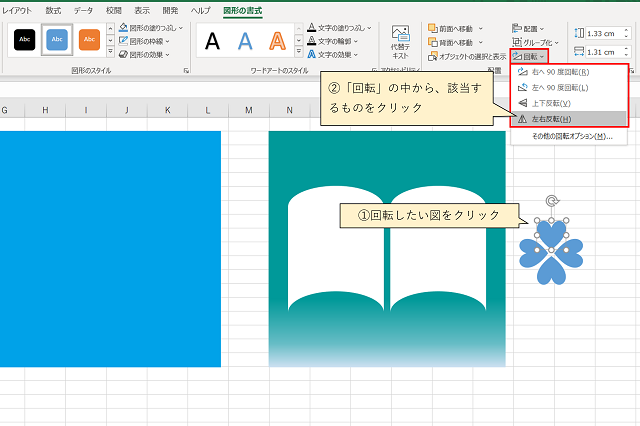Open Text Effects (文字の効果) menu
Screen dimensions: 640x426
333,54
